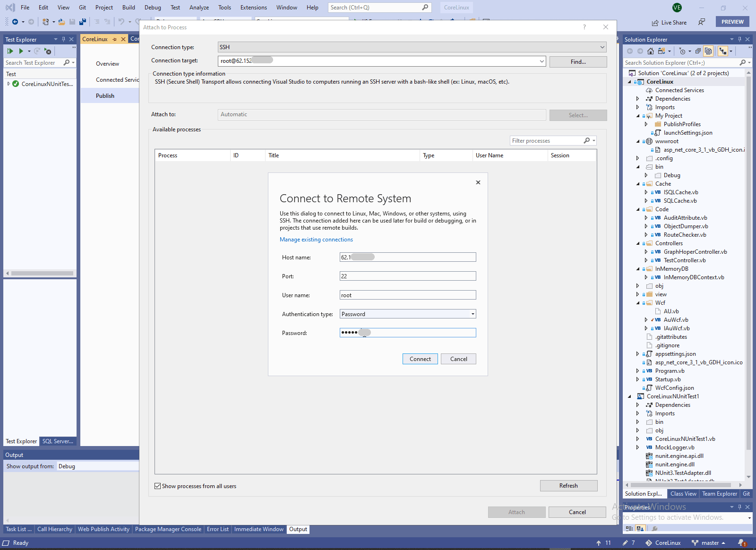Click the Save All toolbar icon
Screen dimensions: 756x550
[83, 22]
